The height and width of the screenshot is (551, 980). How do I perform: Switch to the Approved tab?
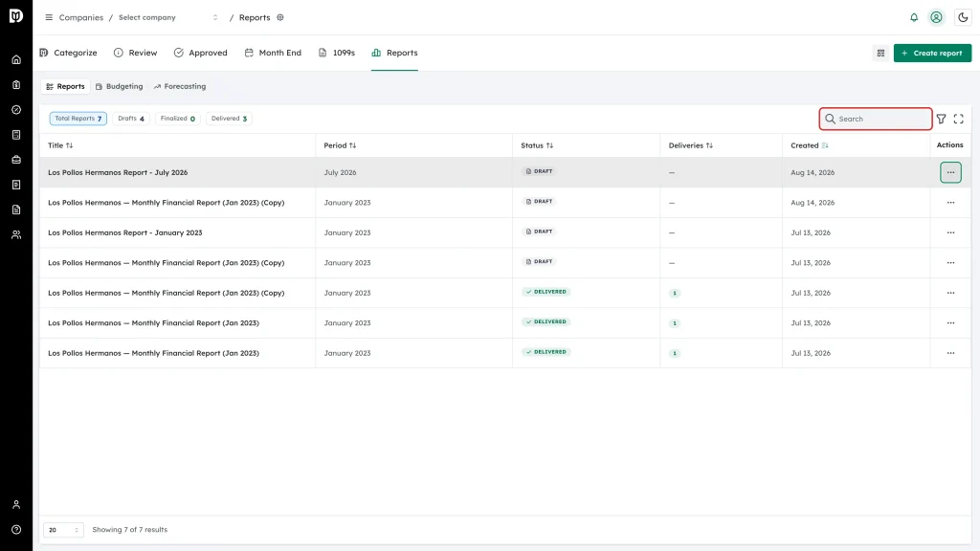point(201,54)
